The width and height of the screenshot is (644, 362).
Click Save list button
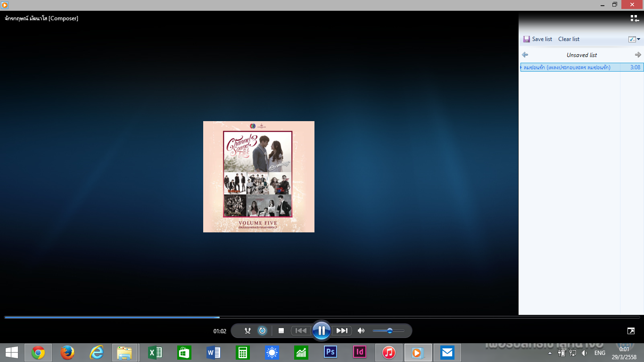tap(537, 39)
